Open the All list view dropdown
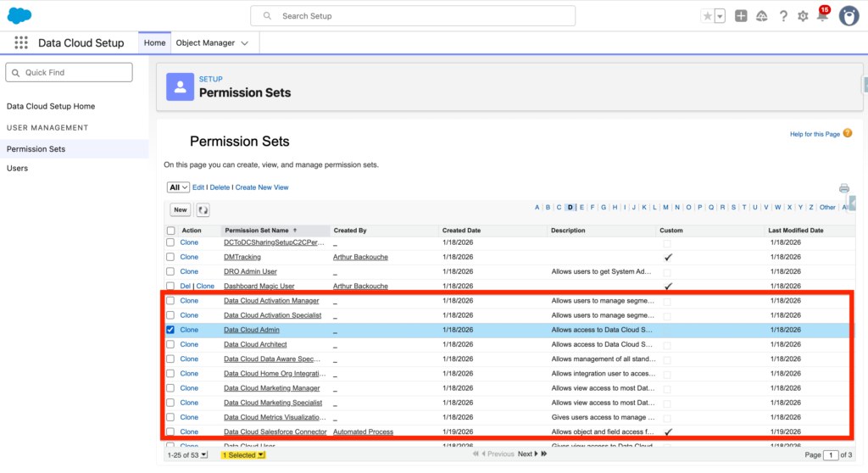 pyautogui.click(x=178, y=187)
